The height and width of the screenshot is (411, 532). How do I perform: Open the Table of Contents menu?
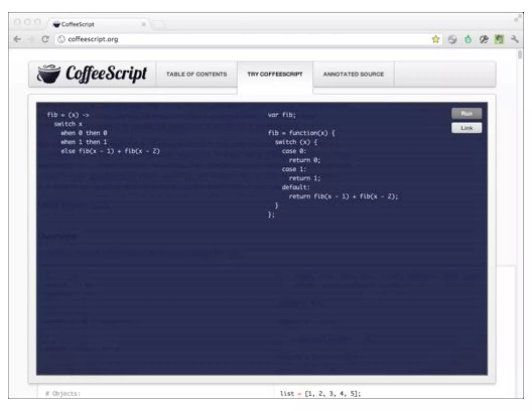pyautogui.click(x=196, y=74)
